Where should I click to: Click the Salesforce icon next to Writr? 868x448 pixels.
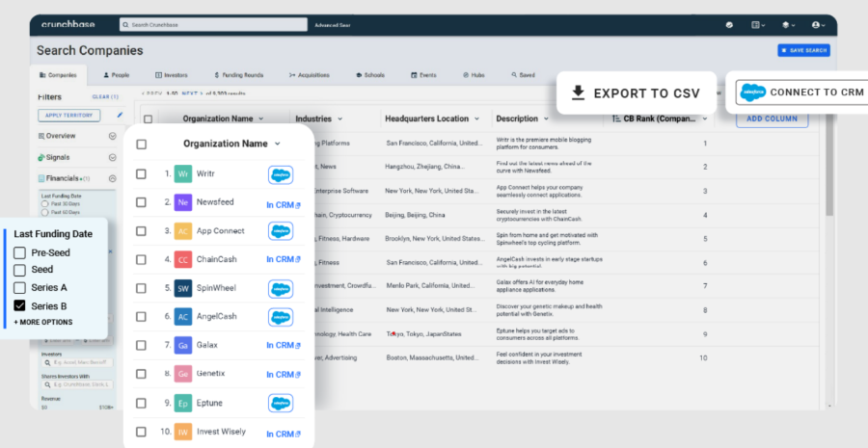click(x=281, y=174)
